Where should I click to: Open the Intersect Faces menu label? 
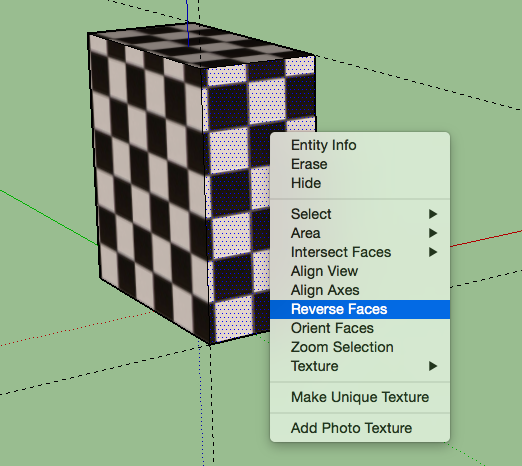pyautogui.click(x=341, y=252)
